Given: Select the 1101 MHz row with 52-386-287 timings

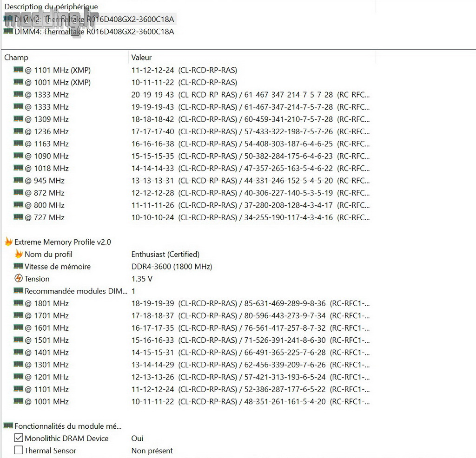Looking at the screenshot, I should point(191,389).
